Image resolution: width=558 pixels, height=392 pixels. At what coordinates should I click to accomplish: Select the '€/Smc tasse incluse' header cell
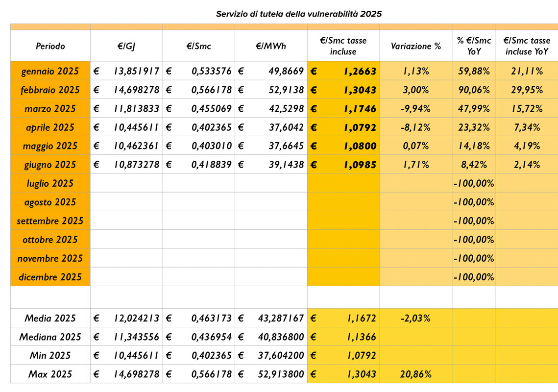[x=343, y=46]
